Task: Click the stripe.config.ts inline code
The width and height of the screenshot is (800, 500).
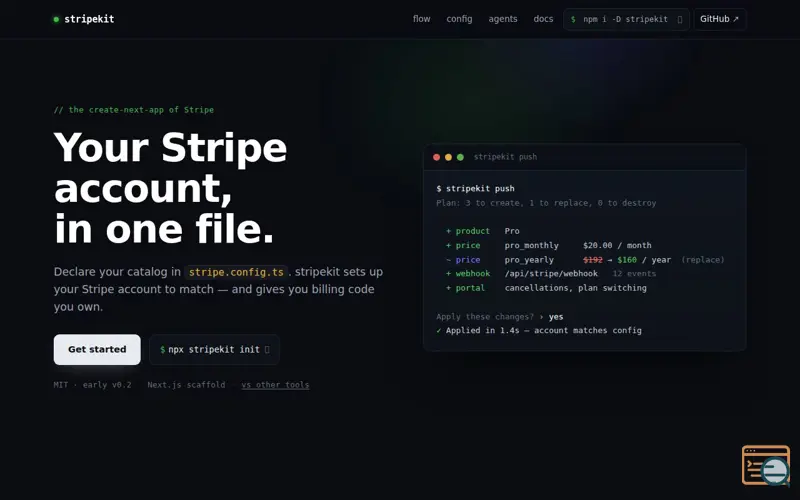Action: 236,272
